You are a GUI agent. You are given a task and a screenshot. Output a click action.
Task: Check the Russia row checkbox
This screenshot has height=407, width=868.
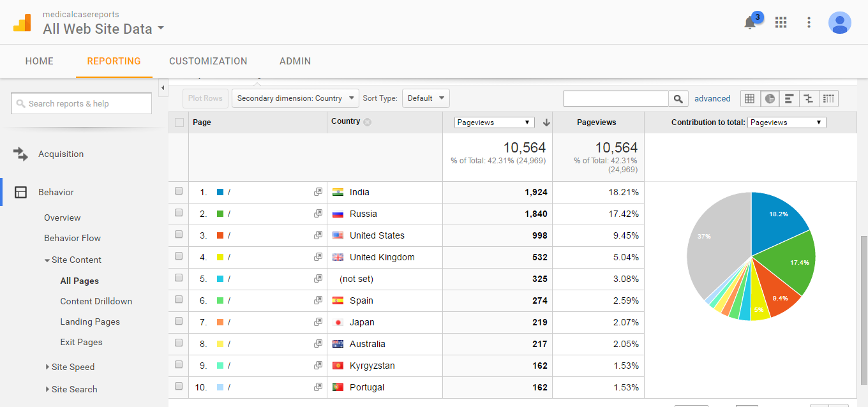click(x=179, y=212)
